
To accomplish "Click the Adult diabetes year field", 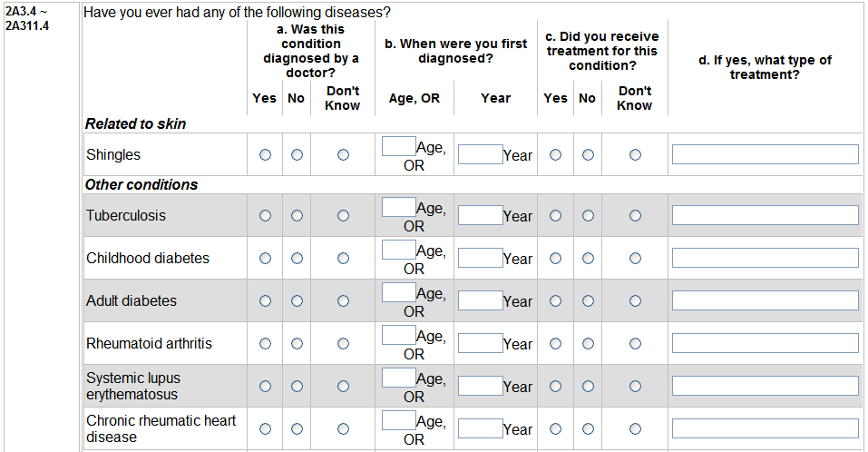I will [480, 300].
